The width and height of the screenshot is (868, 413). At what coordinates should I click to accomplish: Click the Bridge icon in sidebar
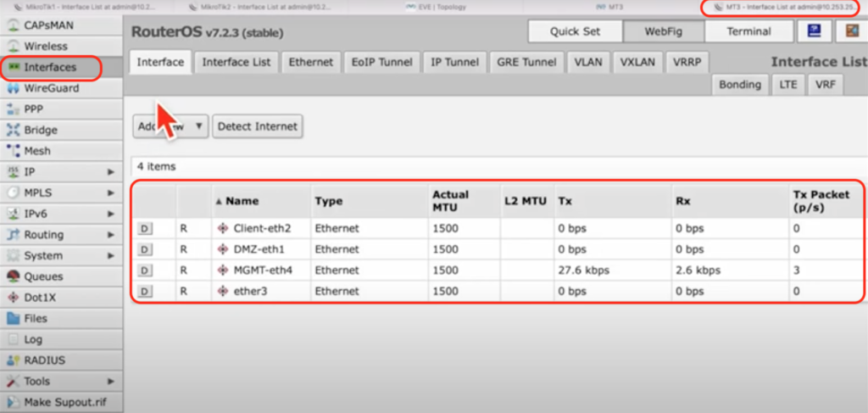coord(13,130)
